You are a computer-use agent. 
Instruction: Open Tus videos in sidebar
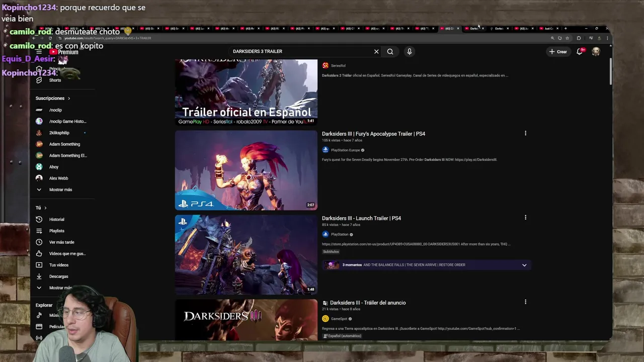(x=58, y=265)
